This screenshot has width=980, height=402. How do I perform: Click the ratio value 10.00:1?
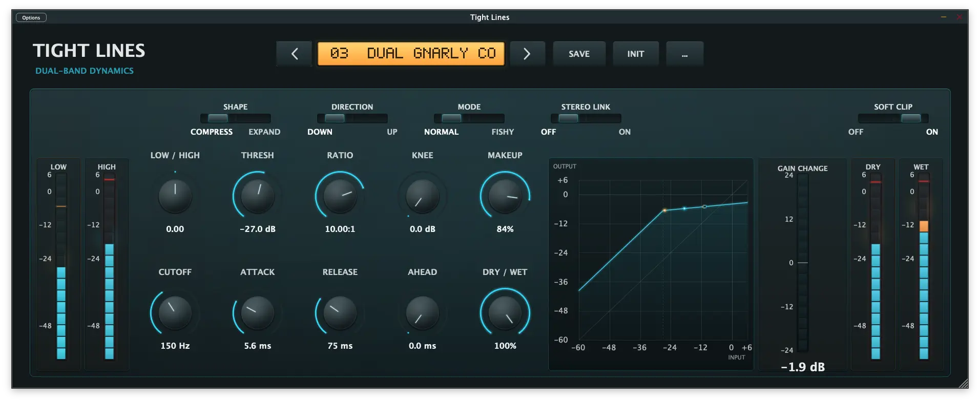point(340,229)
